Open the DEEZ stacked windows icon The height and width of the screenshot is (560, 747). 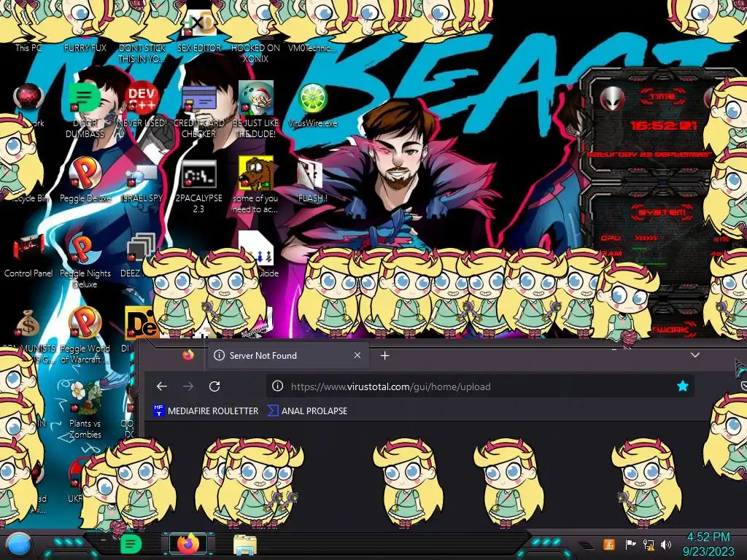139,254
